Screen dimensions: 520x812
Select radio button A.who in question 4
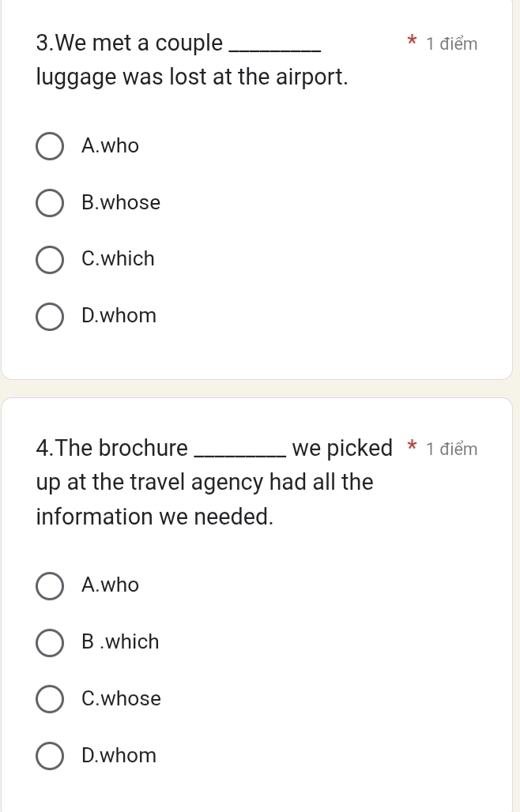pyautogui.click(x=50, y=586)
